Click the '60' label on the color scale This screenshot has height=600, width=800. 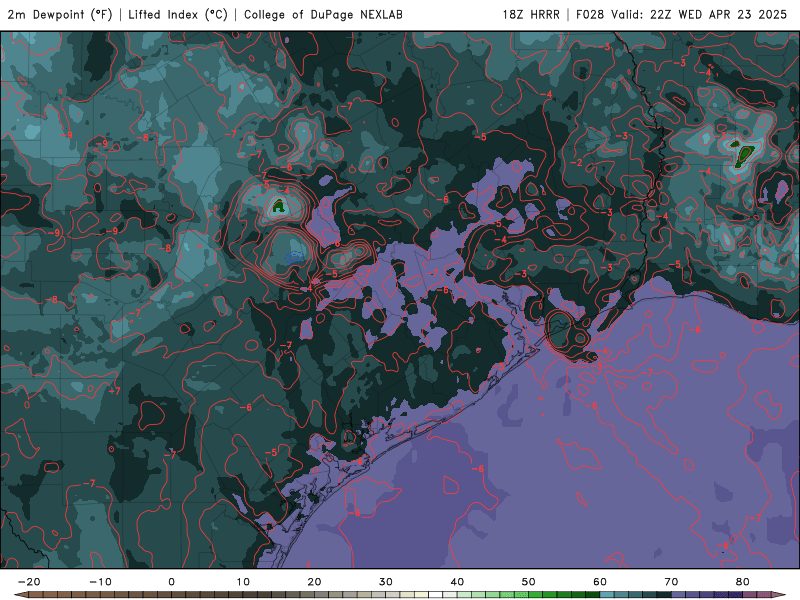600,582
